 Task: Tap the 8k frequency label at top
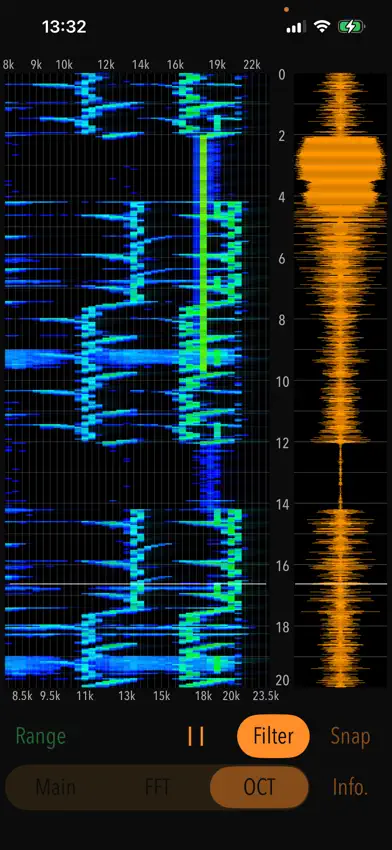click(9, 65)
